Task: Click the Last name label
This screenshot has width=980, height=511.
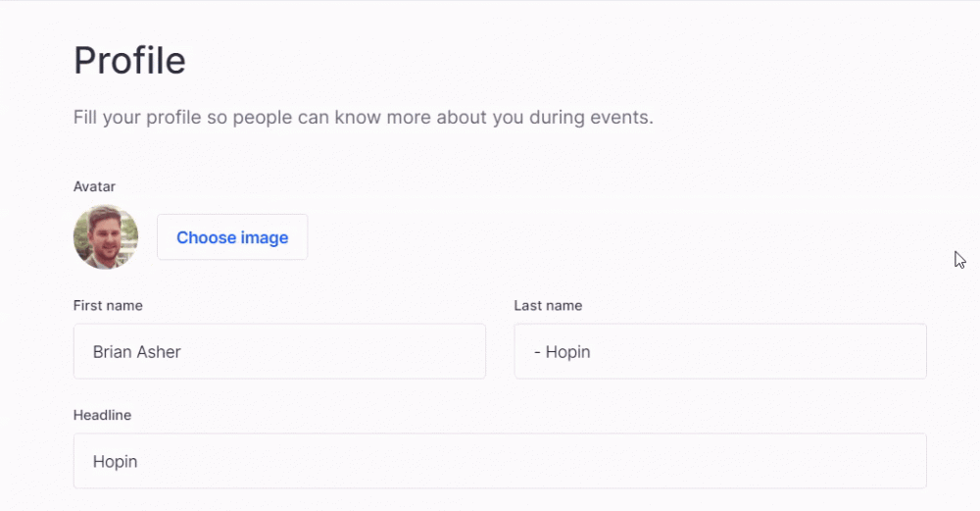Action: (x=548, y=305)
